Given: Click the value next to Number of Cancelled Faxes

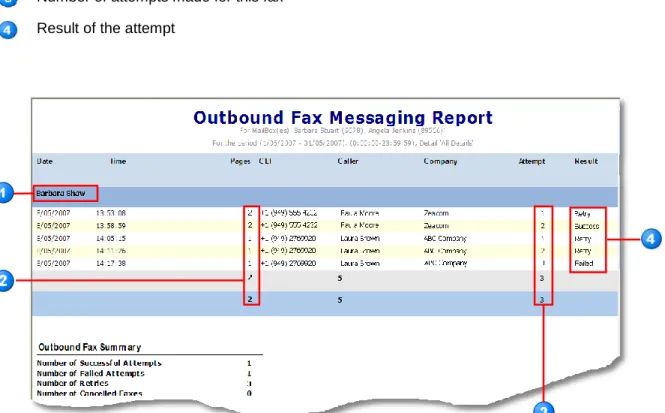Looking at the screenshot, I should coord(249,393).
